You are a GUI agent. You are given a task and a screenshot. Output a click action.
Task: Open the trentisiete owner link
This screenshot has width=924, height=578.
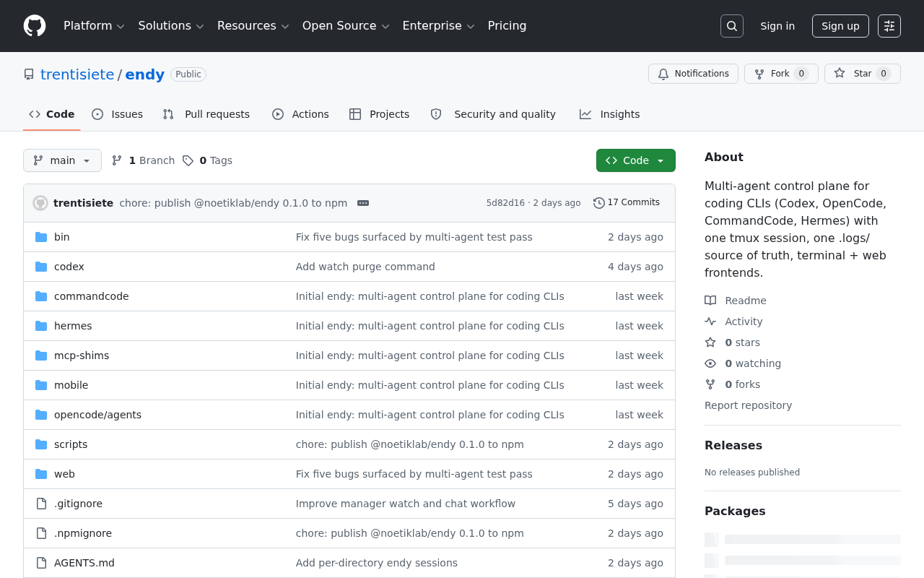pyautogui.click(x=77, y=74)
